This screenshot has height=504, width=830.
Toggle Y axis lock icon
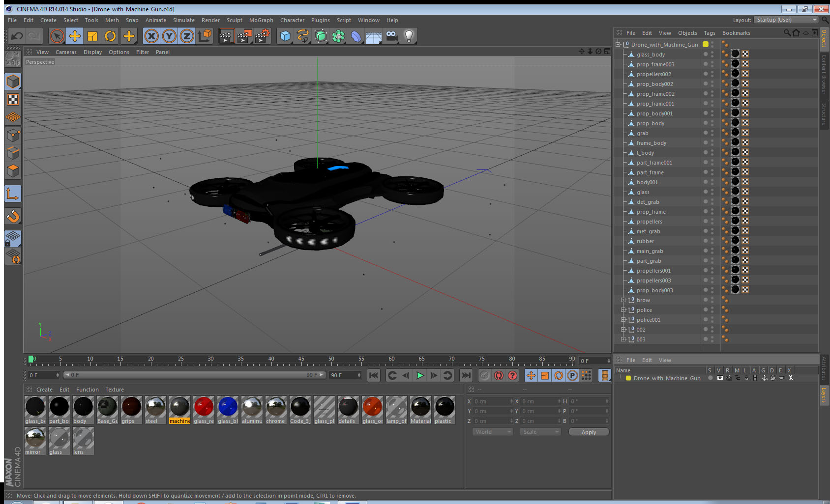point(169,36)
